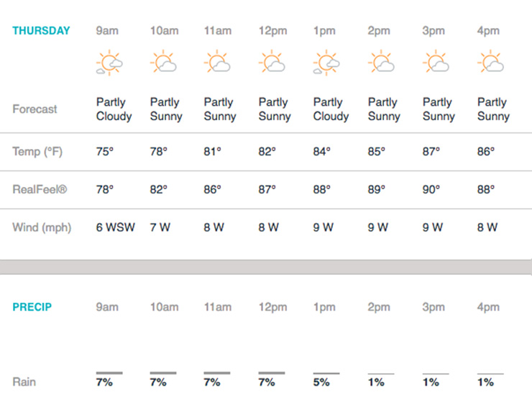
Task: Click the 4pm partly sunny weather icon
Action: click(490, 61)
